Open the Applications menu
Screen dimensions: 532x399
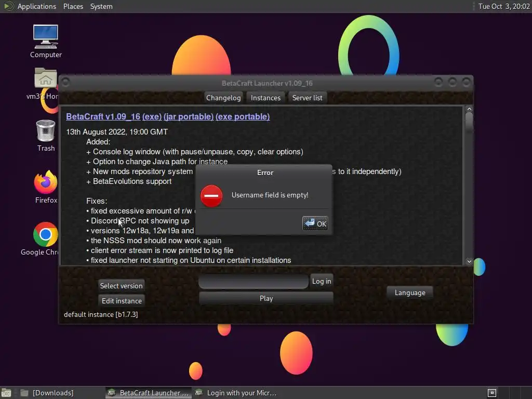[x=37, y=6]
